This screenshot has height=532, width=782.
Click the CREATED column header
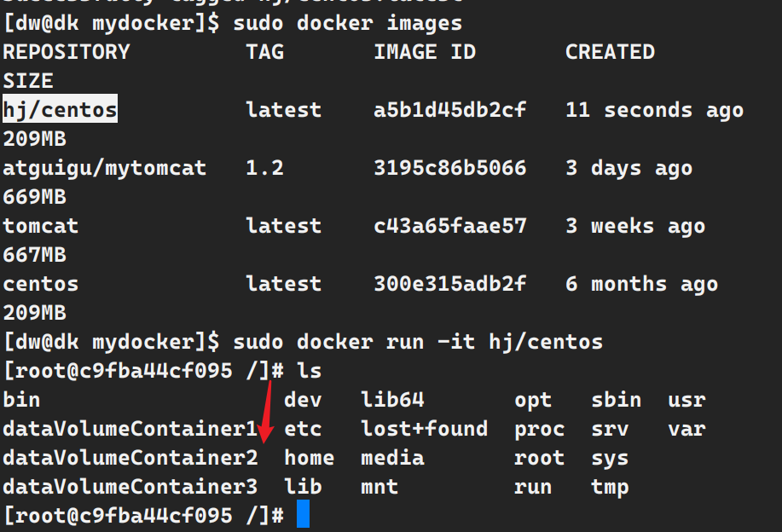coord(610,52)
